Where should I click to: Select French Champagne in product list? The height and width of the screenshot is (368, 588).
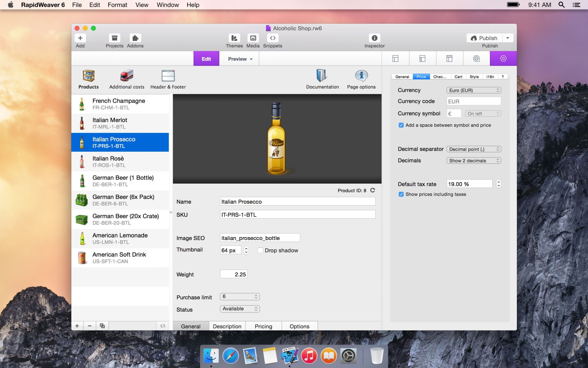pyautogui.click(x=120, y=104)
